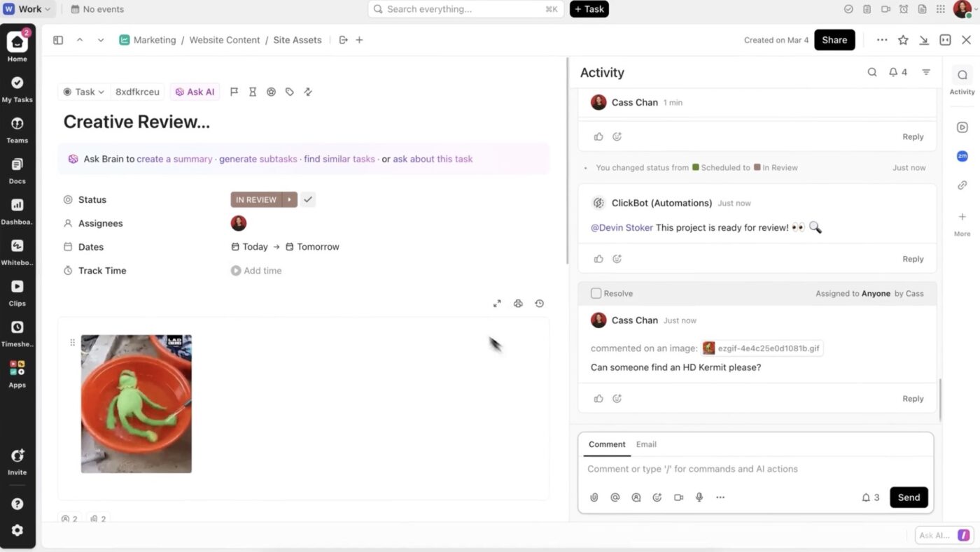
Task: Switch to the Email tab in the comment area
Action: pyautogui.click(x=645, y=444)
